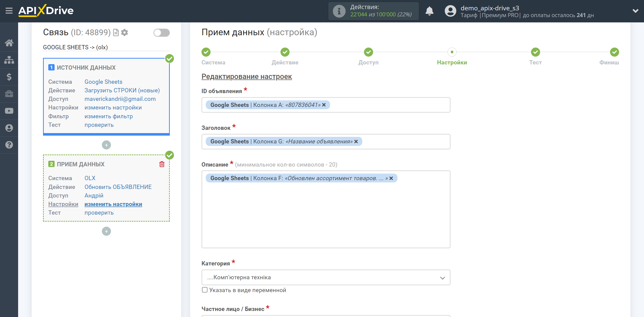The image size is (644, 317).
Task: Click Google Sheets system link
Action: pyautogui.click(x=103, y=82)
